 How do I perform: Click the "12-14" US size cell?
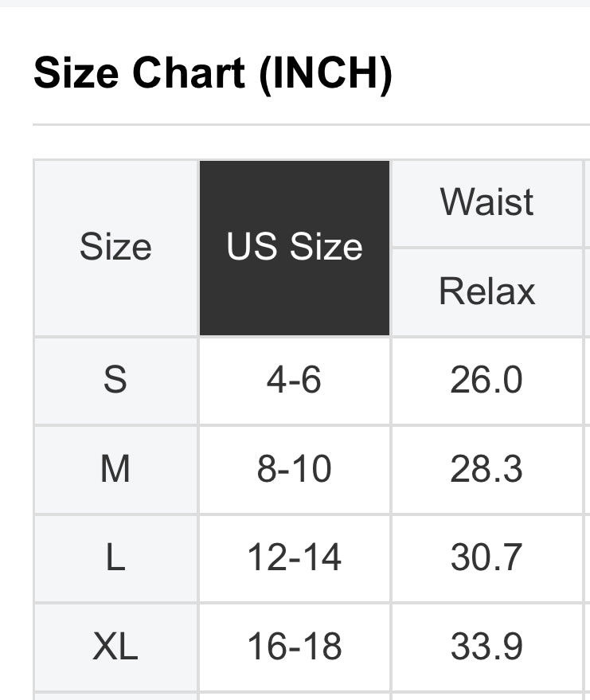295,557
